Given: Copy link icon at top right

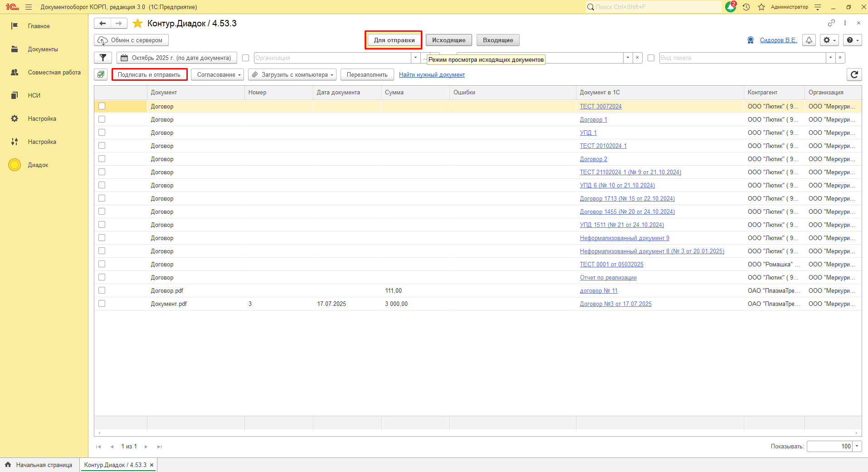Looking at the screenshot, I should coord(831,23).
